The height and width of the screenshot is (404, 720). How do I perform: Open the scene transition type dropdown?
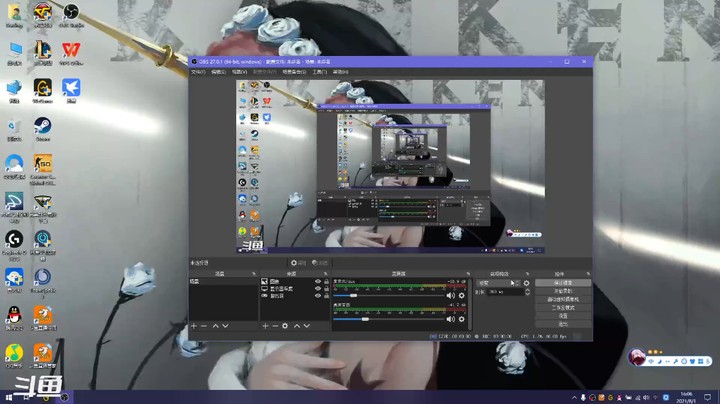(x=498, y=283)
